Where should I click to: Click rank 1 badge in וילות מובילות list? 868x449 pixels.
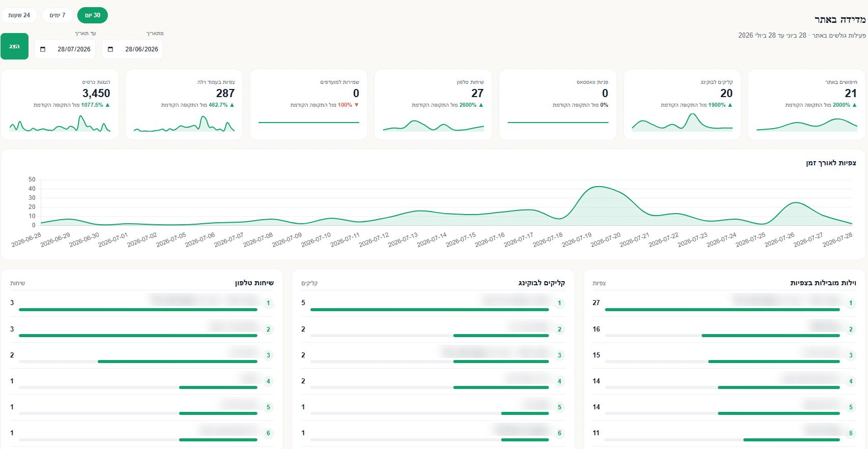(x=851, y=303)
